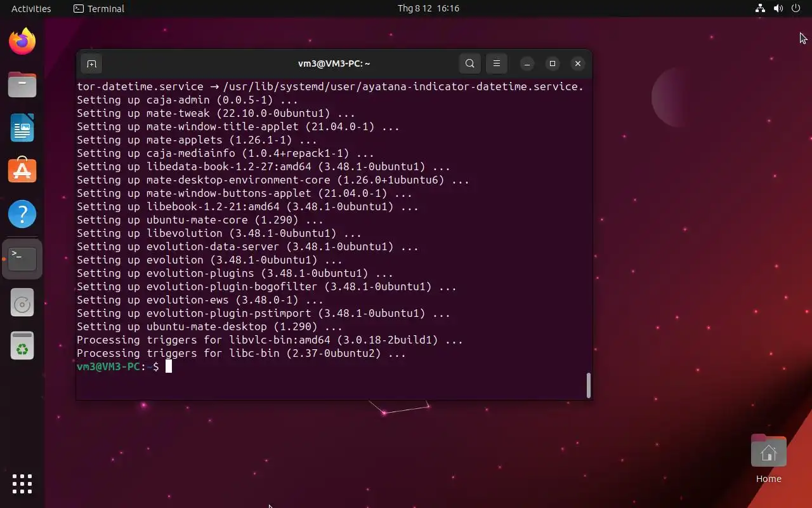Launch LibreOffice Writer from the dock
The height and width of the screenshot is (508, 812).
click(x=22, y=128)
